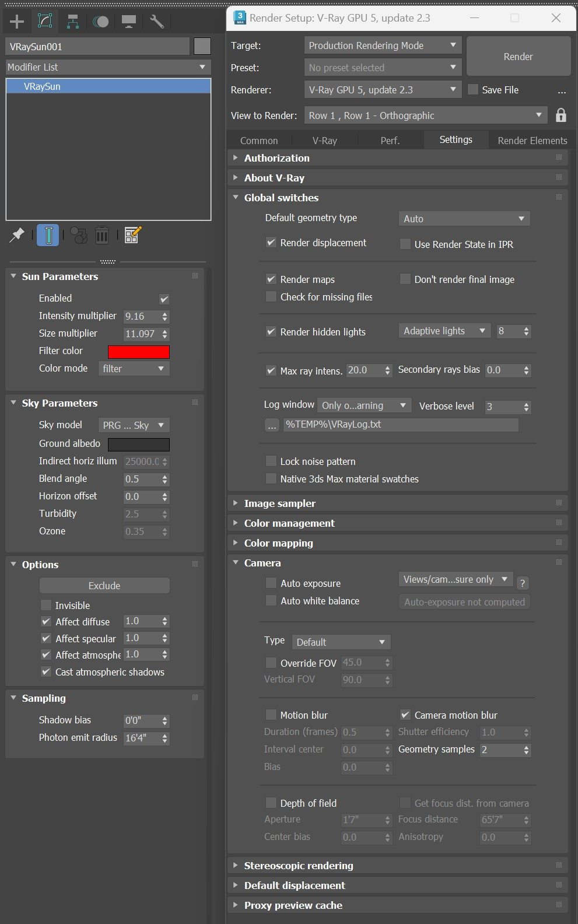
Task: Open the Log window dropdown
Action: (365, 405)
